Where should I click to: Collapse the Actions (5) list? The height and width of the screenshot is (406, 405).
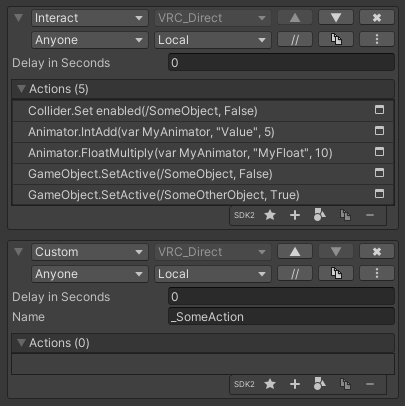21,89
